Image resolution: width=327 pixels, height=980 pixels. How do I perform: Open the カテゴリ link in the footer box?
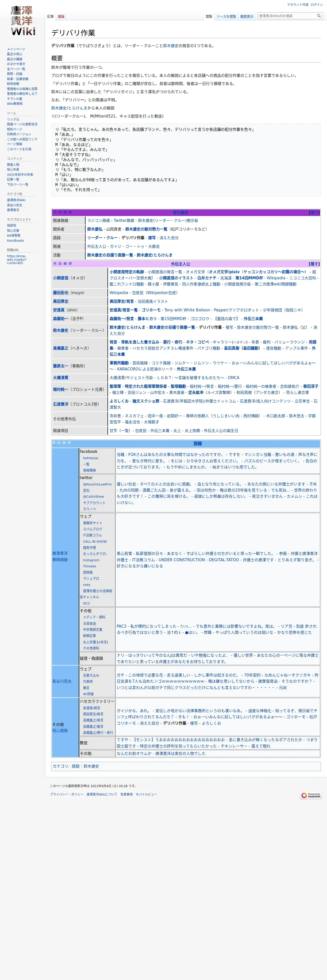pos(61,766)
